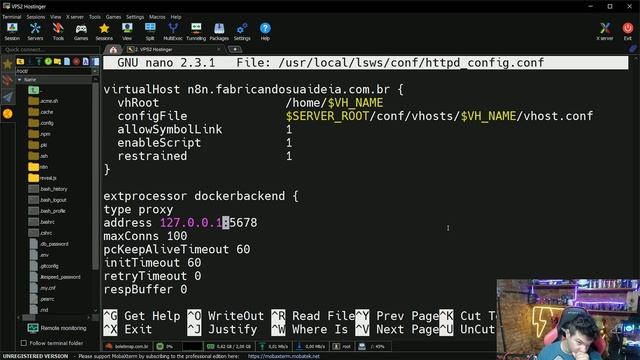Open the Macros paper plane sidebar tab
Viewport: 640px width, 360px height.
[x=7, y=97]
